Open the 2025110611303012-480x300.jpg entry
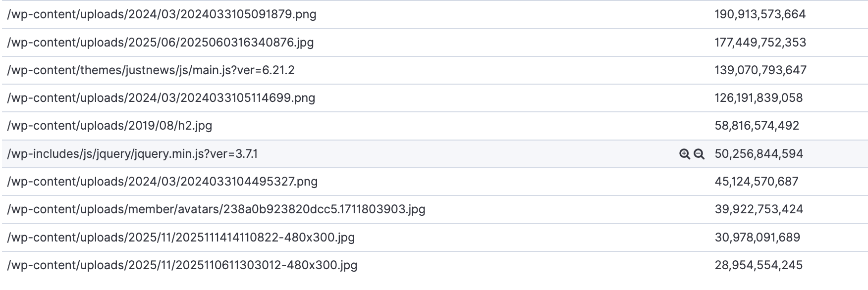Viewport: 868px width, 290px height. coord(181,265)
